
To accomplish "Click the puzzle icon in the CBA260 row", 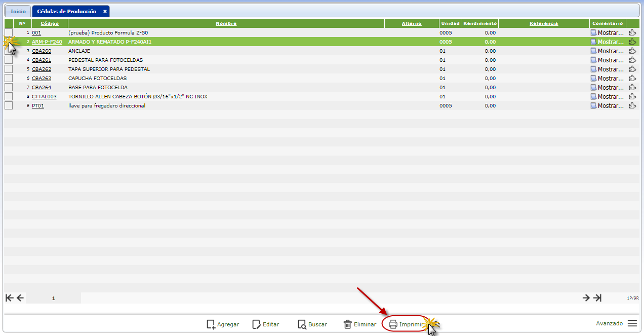I will (x=632, y=51).
